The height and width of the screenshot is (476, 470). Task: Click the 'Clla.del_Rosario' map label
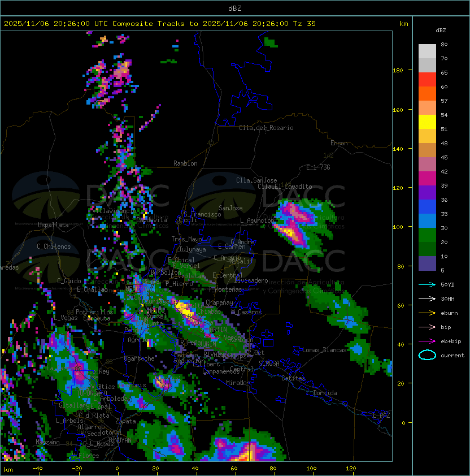coord(266,128)
